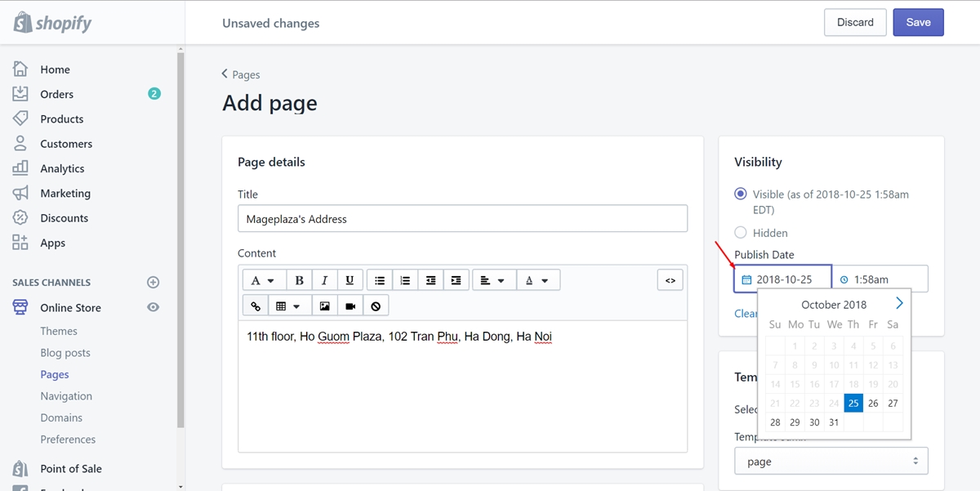
Task: Click the indent icon
Action: pyautogui.click(x=456, y=280)
